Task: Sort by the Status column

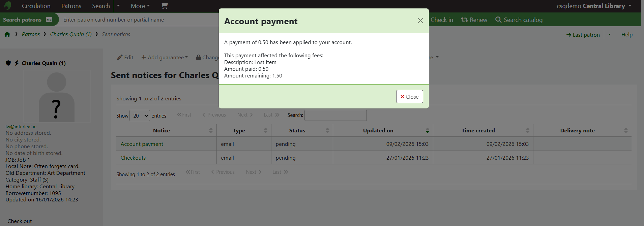Action: pos(302,130)
